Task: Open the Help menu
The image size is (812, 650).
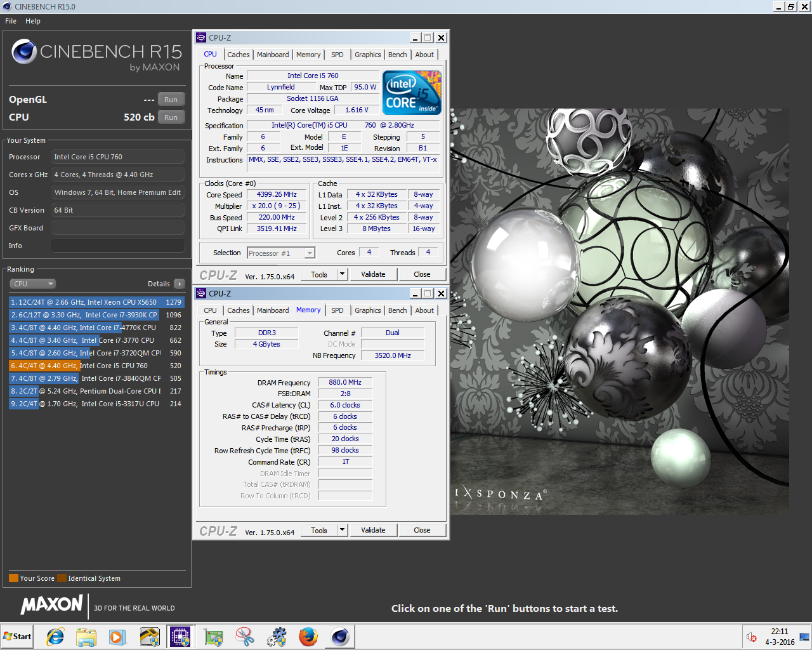Action: pos(33,21)
